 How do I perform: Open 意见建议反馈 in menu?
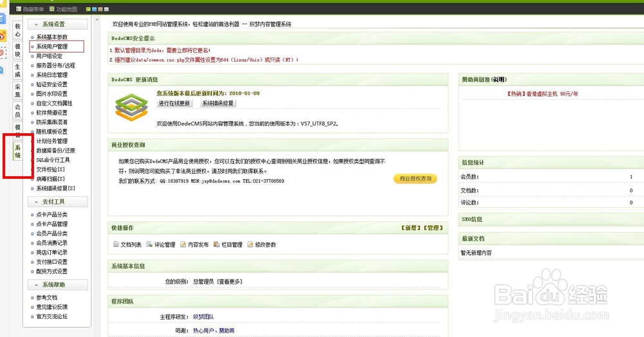(52, 307)
